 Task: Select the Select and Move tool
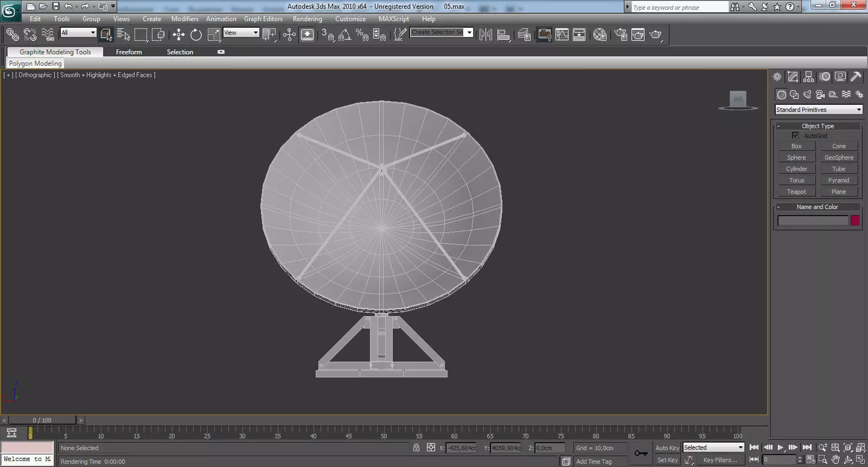tap(178, 35)
